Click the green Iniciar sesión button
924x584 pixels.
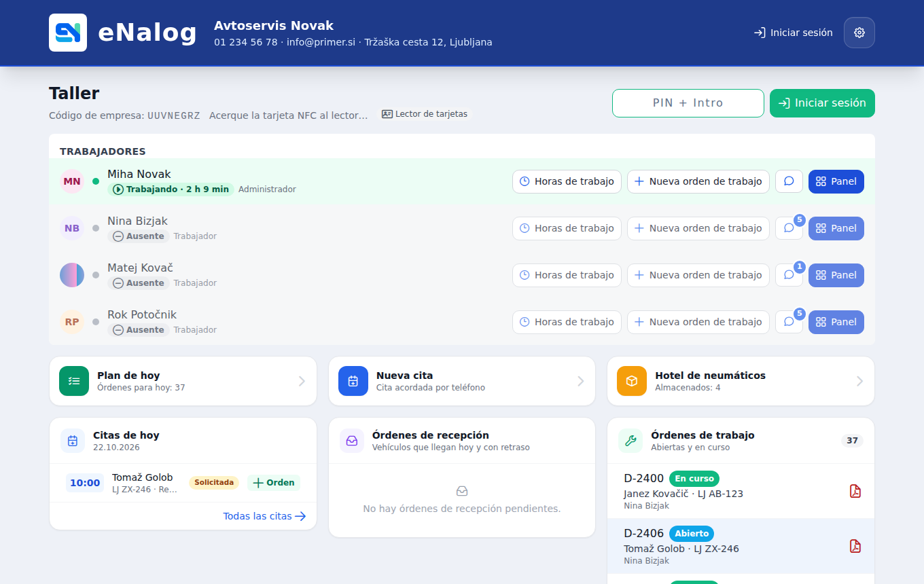[822, 103]
